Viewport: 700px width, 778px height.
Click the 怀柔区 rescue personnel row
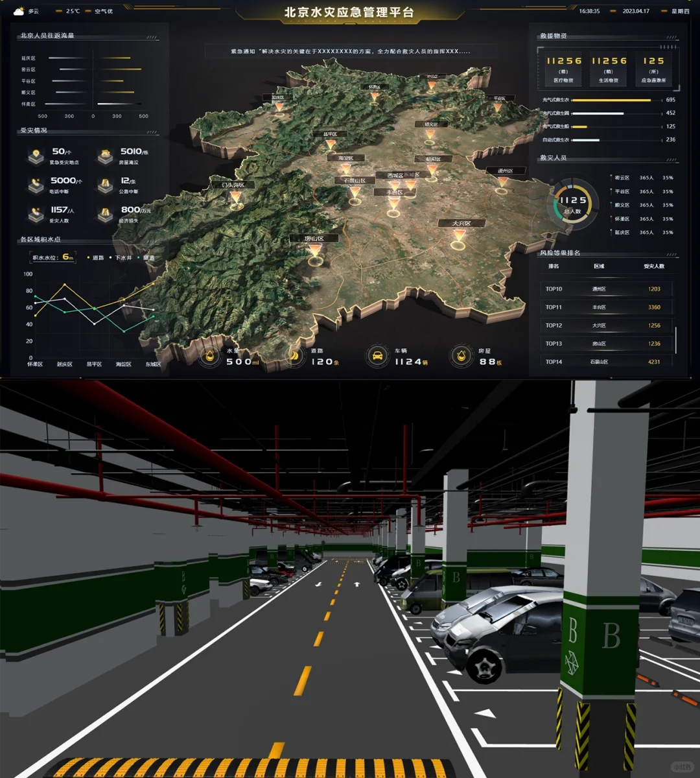642,218
